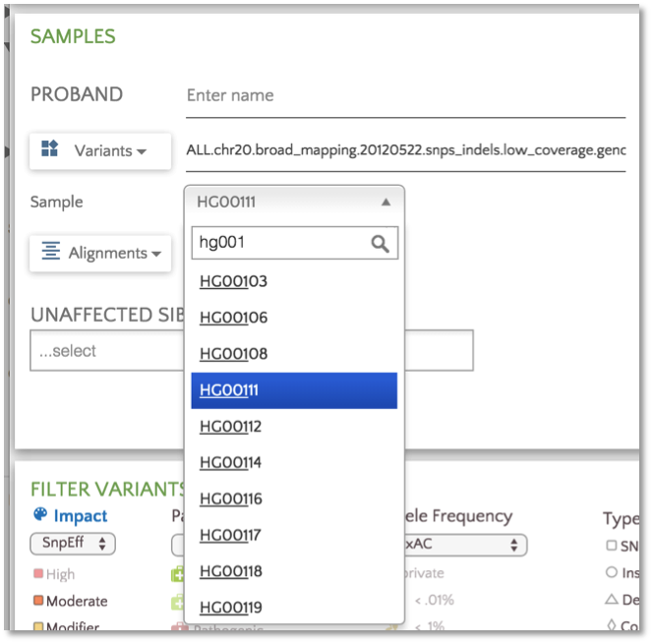The height and width of the screenshot is (644, 653).
Task: Select sample HG00108
Action: [294, 354]
